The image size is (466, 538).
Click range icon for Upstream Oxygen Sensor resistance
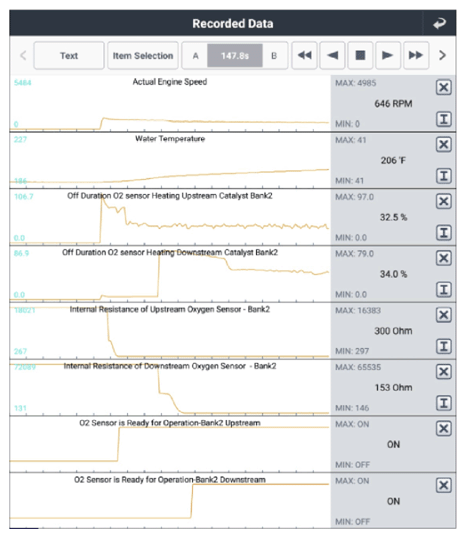(x=443, y=346)
